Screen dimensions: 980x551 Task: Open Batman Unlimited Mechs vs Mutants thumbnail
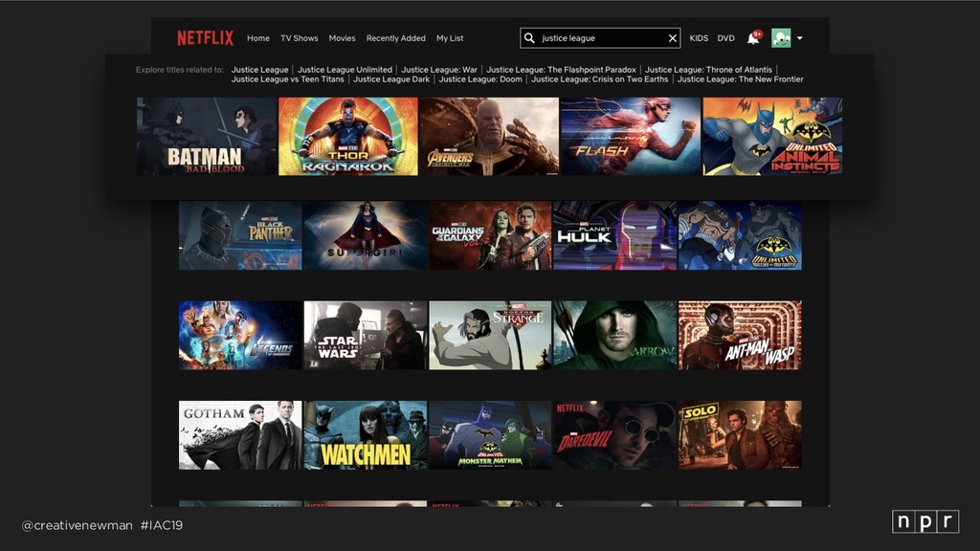pyautogui.click(x=740, y=235)
